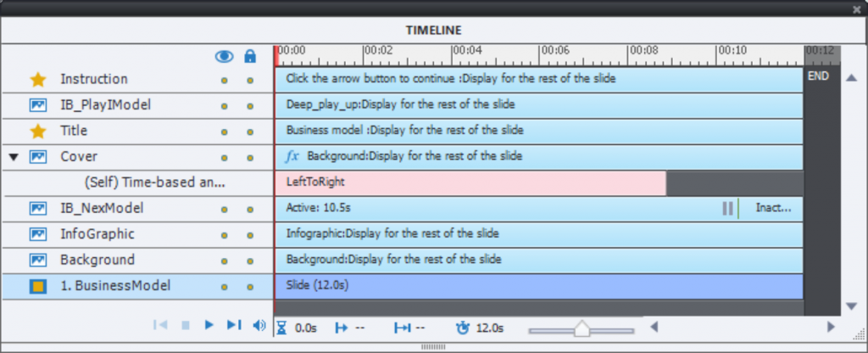The height and width of the screenshot is (353, 868).
Task: Click the eye icon in column header
Action: tap(224, 57)
